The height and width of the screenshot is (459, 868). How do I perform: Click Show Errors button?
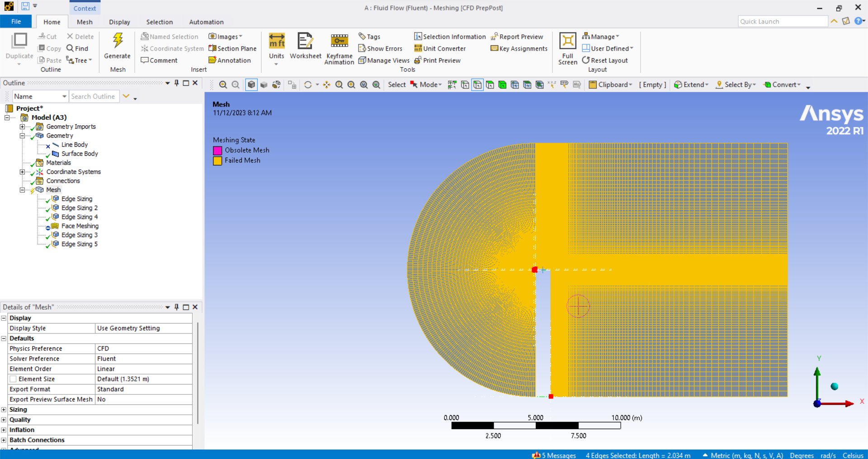click(380, 48)
